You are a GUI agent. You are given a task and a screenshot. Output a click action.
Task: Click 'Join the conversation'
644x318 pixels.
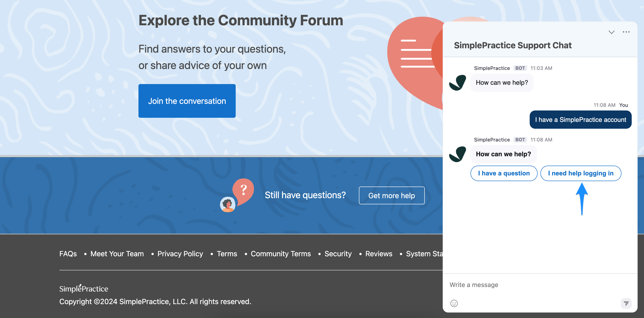[187, 101]
